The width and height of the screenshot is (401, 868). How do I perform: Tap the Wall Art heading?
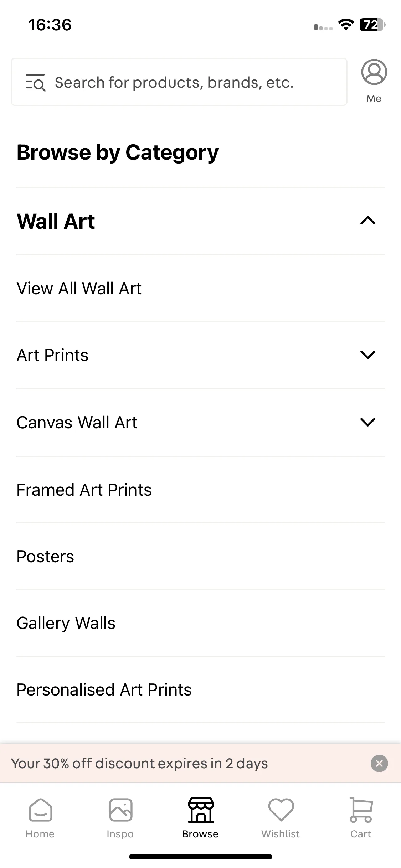click(56, 221)
